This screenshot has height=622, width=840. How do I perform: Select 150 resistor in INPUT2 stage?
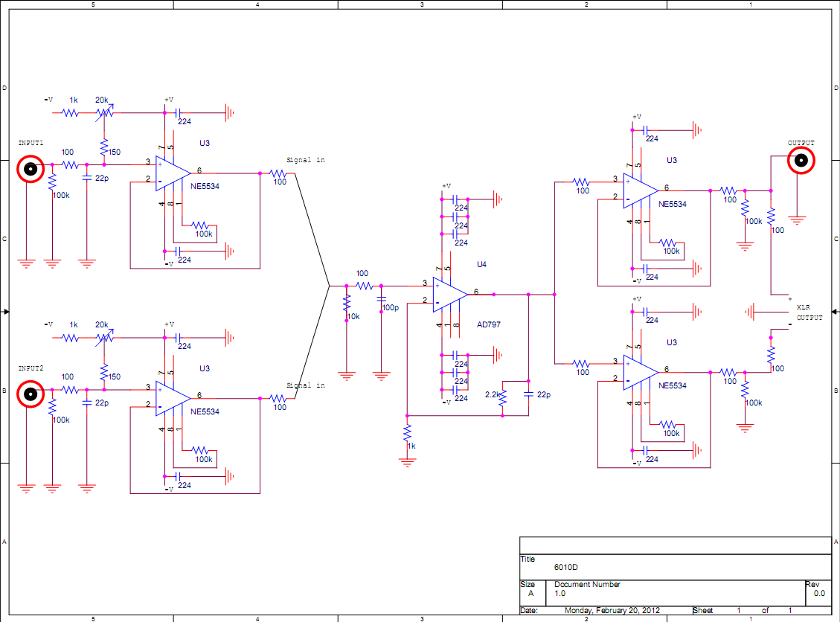104,372
